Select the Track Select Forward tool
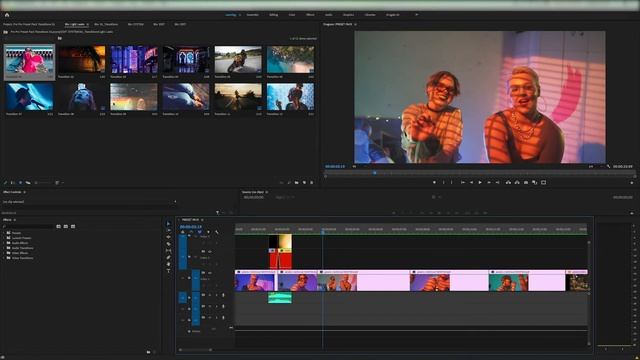 (169, 230)
